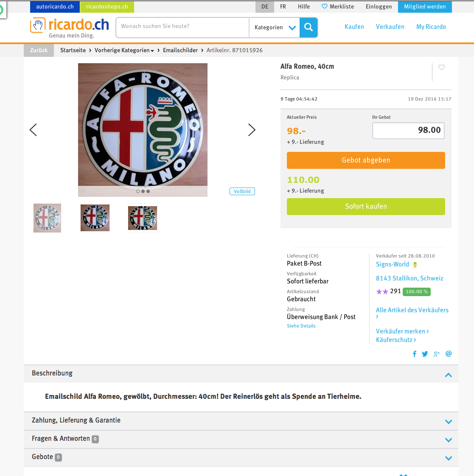This screenshot has width=474, height=476.
Task: Select first image carousel dot
Action: pos(138,191)
